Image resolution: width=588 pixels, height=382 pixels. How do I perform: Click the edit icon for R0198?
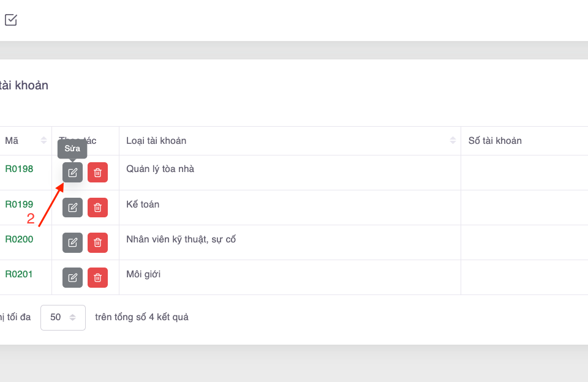(x=72, y=173)
